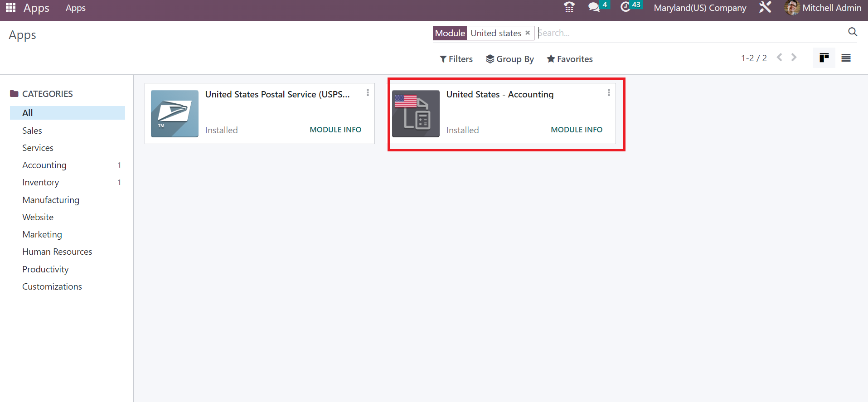Go to next page arrow
The image size is (868, 402).
(x=794, y=58)
